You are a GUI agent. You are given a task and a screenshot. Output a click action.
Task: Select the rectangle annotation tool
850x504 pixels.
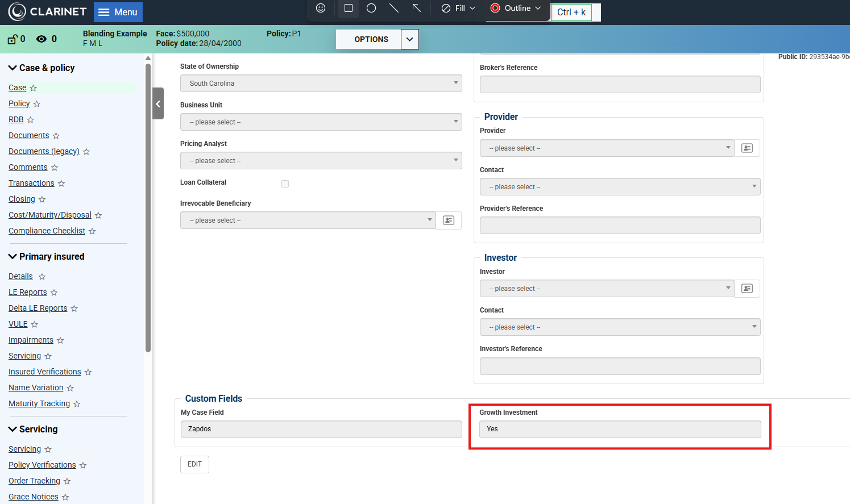pos(349,8)
